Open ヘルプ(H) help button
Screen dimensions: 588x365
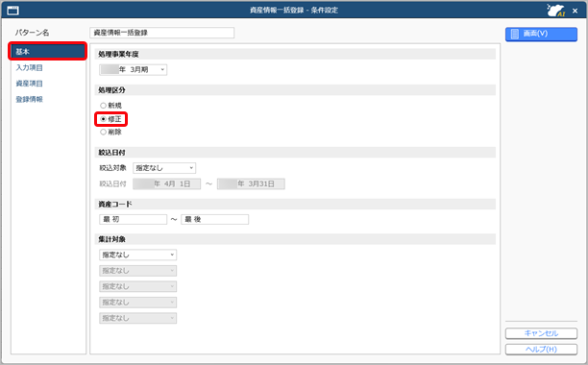point(541,350)
